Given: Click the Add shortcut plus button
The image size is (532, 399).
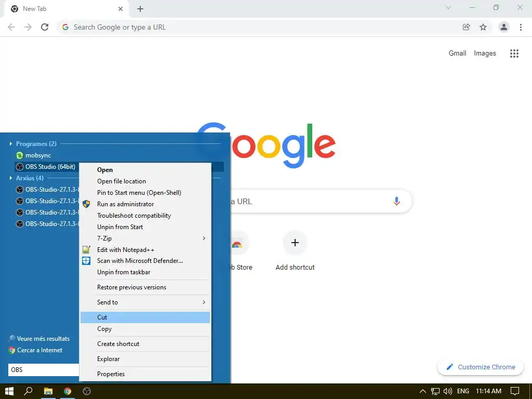Looking at the screenshot, I should click(295, 243).
